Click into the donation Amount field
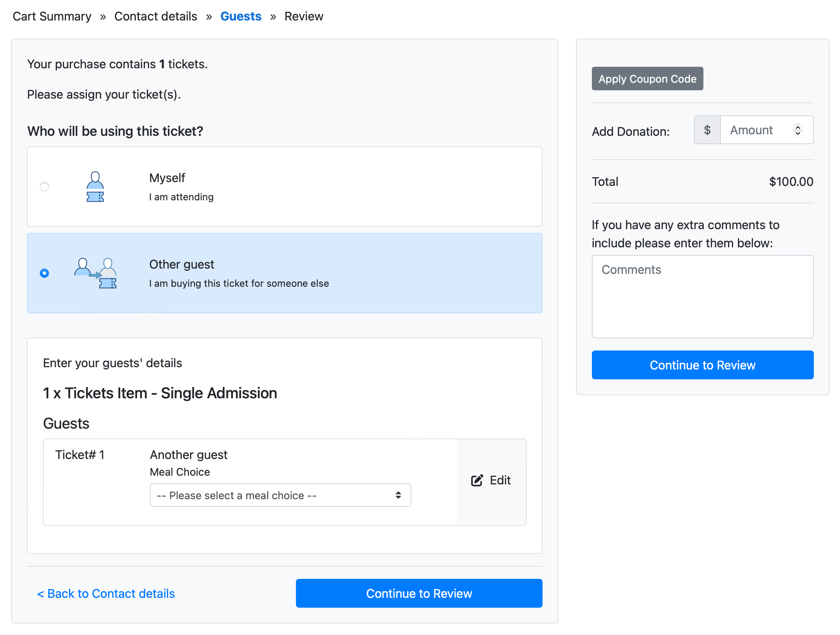840x635 pixels. point(756,130)
